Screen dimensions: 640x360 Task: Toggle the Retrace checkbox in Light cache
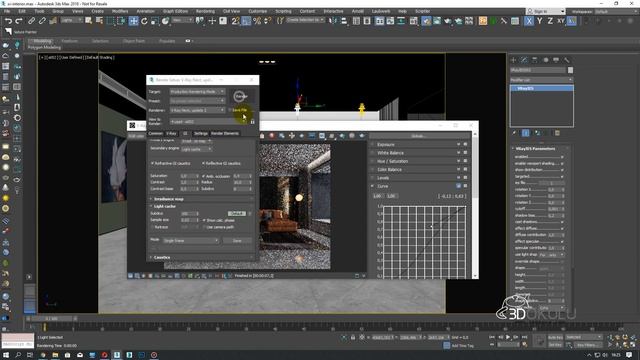153,227
